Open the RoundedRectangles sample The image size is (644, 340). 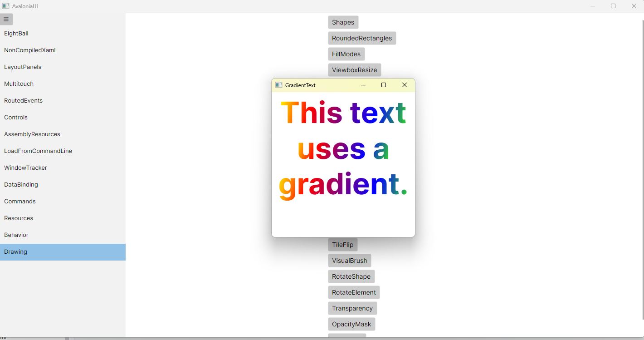(362, 38)
